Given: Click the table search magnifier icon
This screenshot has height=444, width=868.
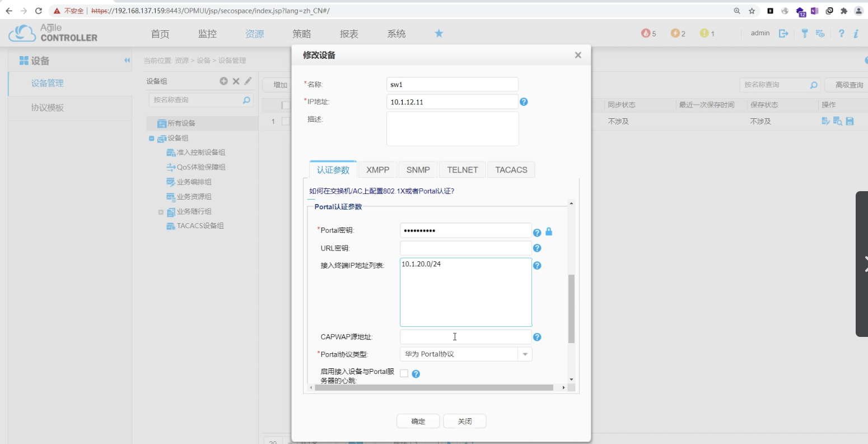Looking at the screenshot, I should [814, 85].
